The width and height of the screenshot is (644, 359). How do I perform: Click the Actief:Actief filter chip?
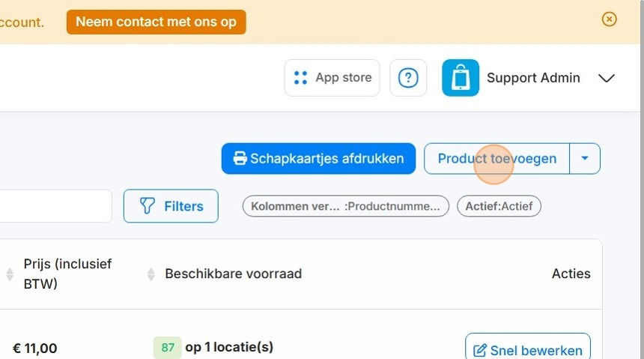tap(499, 206)
